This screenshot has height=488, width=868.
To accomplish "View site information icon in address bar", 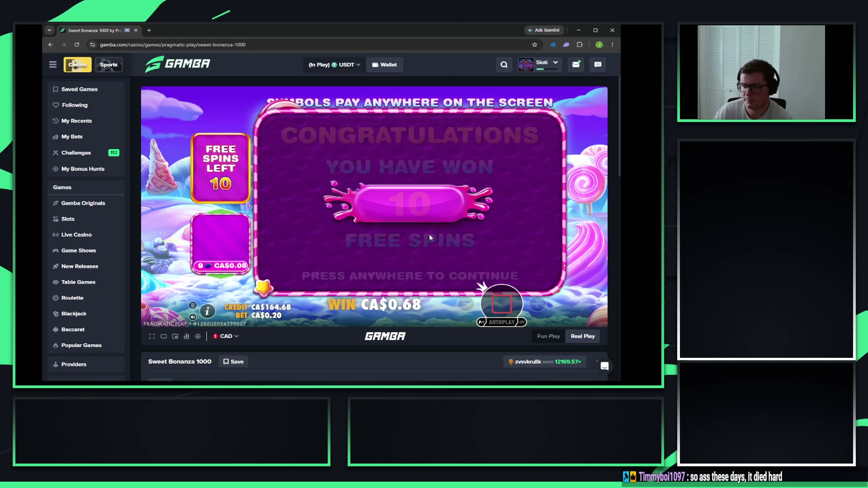I will tap(93, 45).
